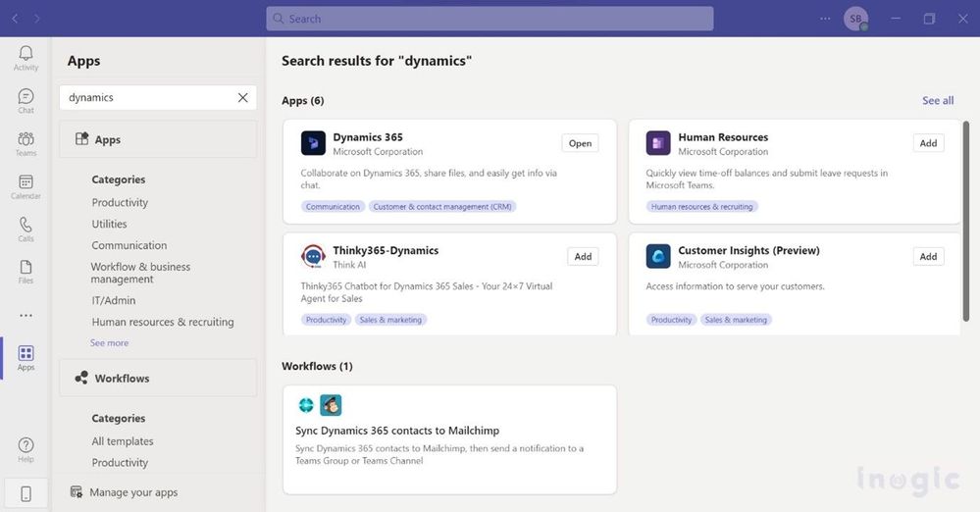This screenshot has height=512, width=980.
Task: Open the Activity bell icon
Action: [x=26, y=53]
